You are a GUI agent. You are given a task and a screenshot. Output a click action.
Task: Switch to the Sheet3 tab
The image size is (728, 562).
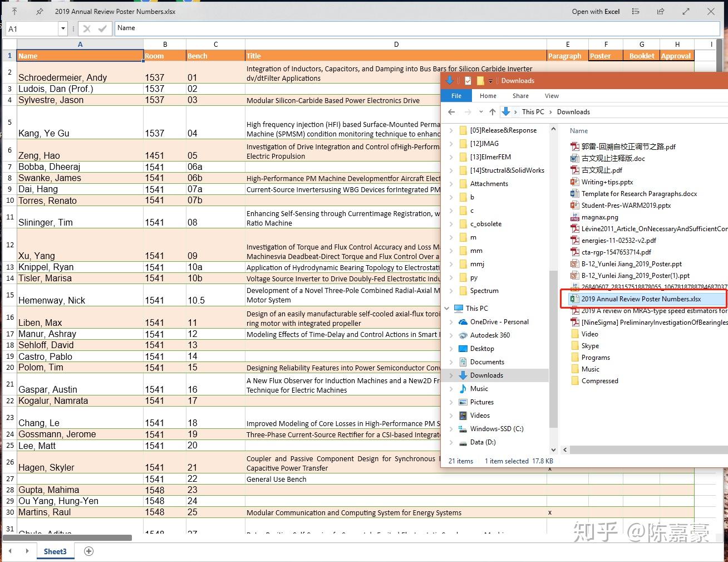pos(55,551)
